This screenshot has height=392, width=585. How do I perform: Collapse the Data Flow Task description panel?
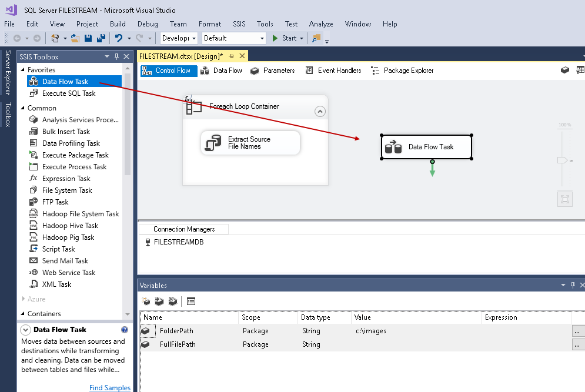click(x=26, y=330)
